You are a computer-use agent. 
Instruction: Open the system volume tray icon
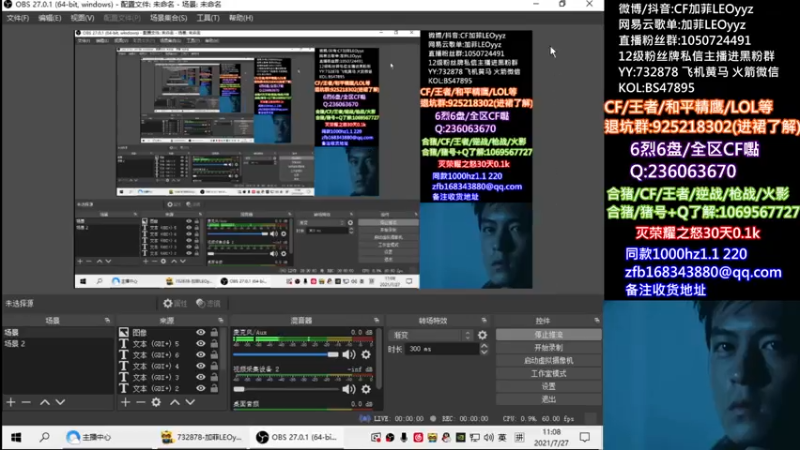click(x=489, y=438)
